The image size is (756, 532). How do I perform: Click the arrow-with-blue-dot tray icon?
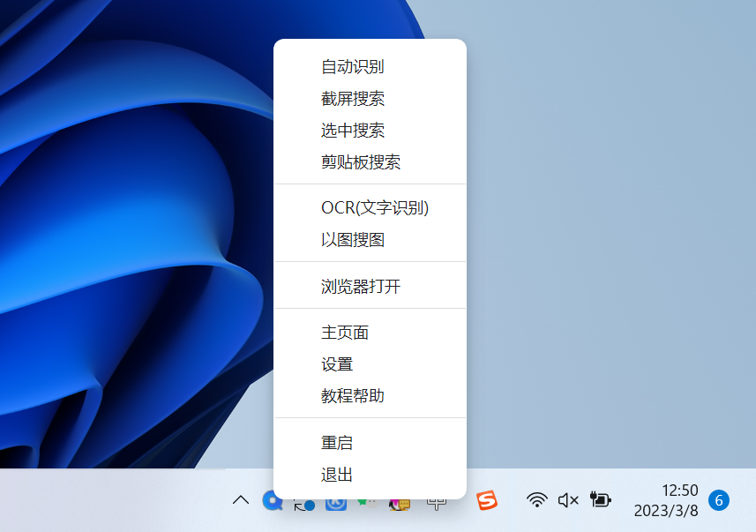pos(304,505)
